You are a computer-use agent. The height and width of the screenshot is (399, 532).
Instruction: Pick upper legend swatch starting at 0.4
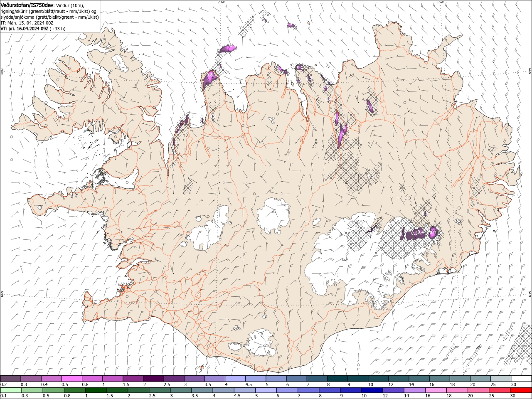coord(52,379)
